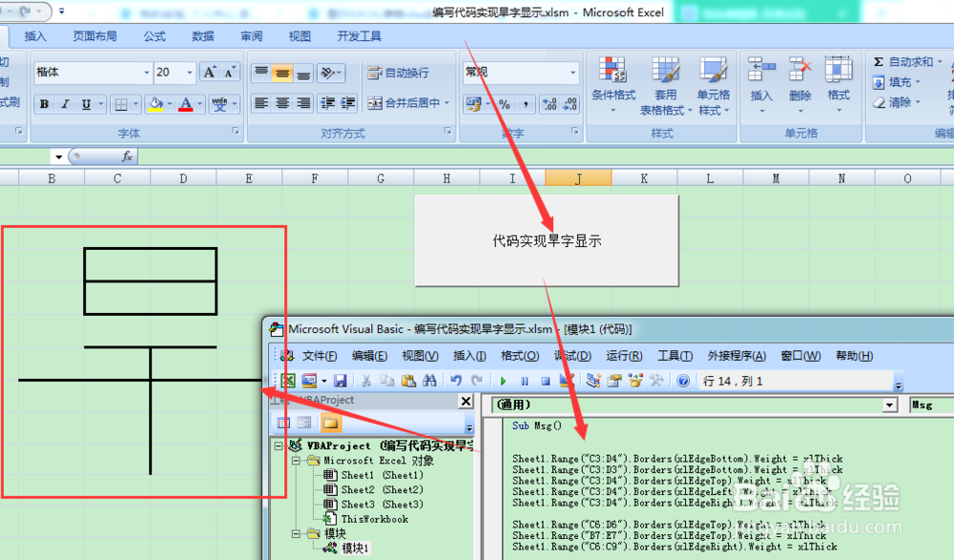Viewport: 954px width, 560px height.
Task: Collapse the VBAProject tree node
Action: (x=278, y=446)
